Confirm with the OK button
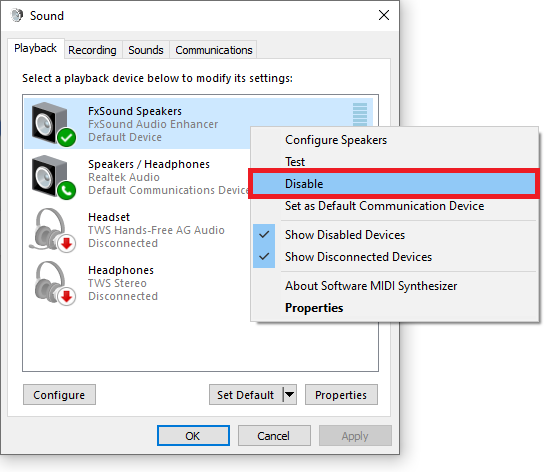Image resolution: width=544 pixels, height=472 pixels. point(193,436)
